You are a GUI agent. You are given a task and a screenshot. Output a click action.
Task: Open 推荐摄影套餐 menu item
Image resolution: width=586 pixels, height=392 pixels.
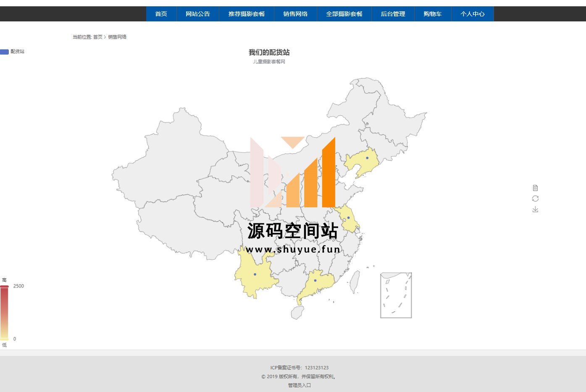(247, 14)
